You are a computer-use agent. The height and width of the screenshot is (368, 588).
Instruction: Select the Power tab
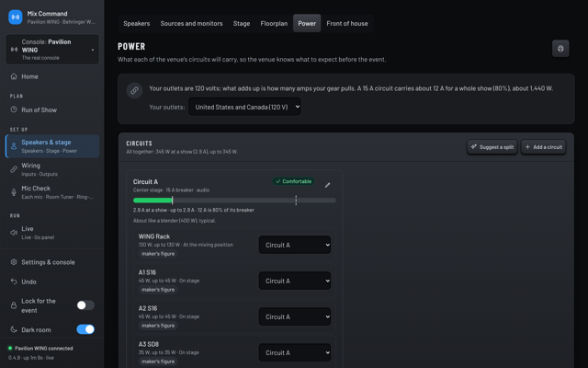307,23
